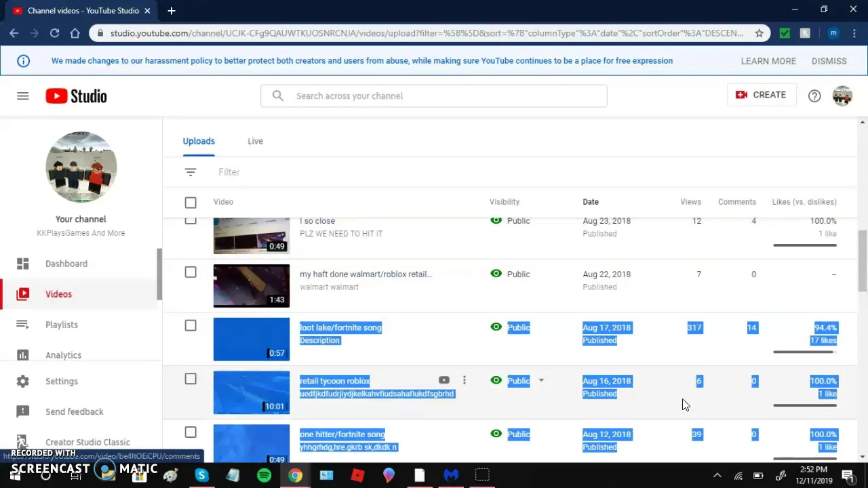Sort by Date column header
This screenshot has height=488, width=868.
pyautogui.click(x=591, y=202)
